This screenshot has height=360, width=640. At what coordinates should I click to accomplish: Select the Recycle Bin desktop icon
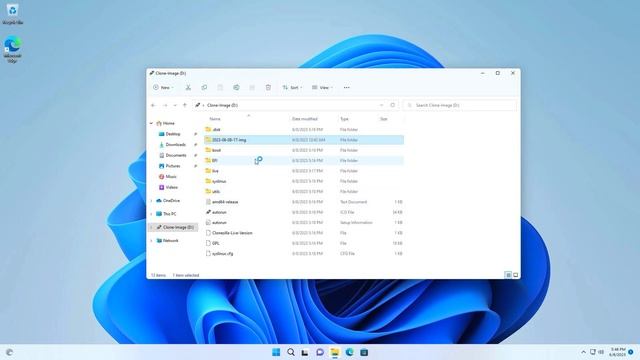13,14
